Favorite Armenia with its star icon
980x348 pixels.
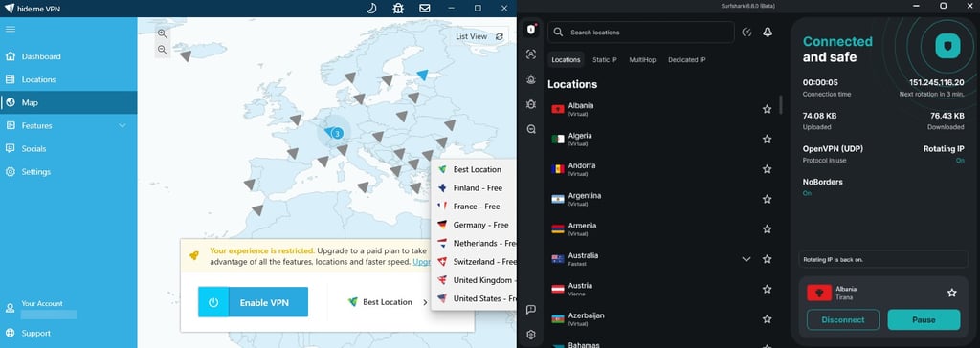(x=767, y=229)
